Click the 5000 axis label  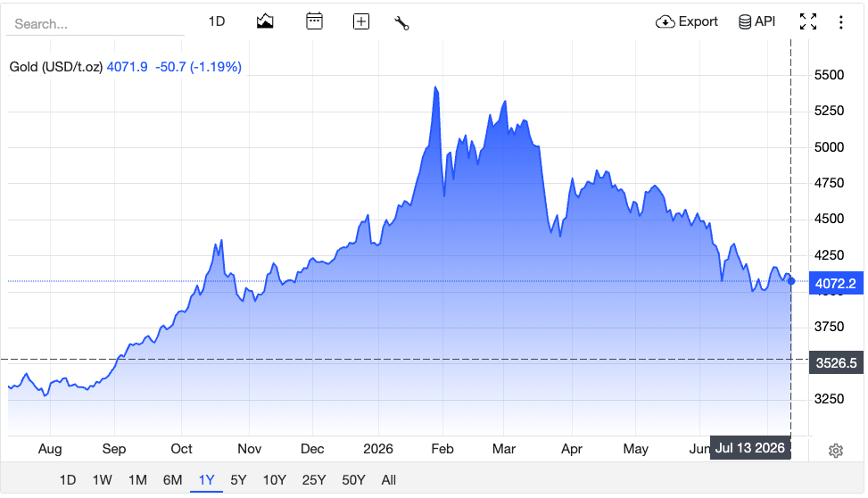click(829, 147)
